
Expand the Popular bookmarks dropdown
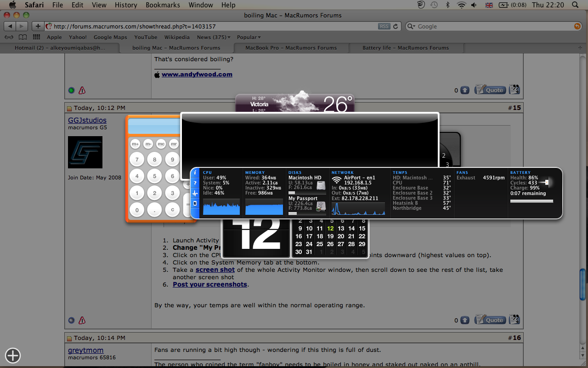[x=249, y=37]
